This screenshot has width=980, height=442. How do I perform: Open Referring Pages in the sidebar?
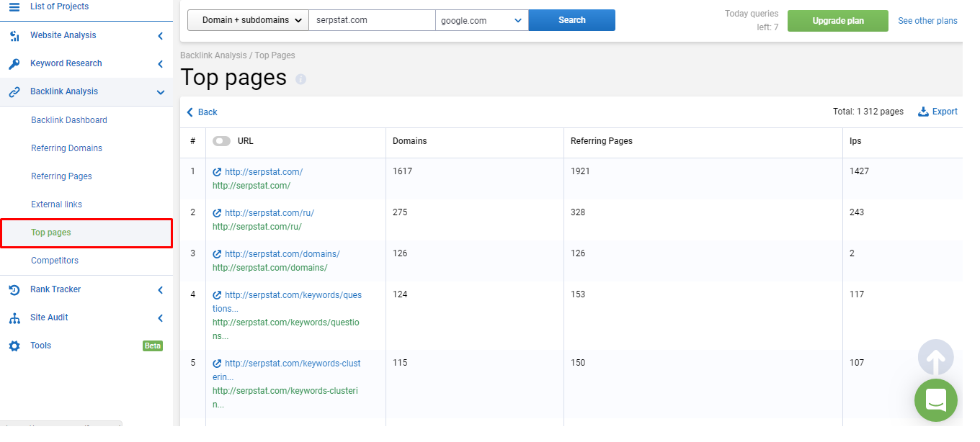pyautogui.click(x=61, y=176)
